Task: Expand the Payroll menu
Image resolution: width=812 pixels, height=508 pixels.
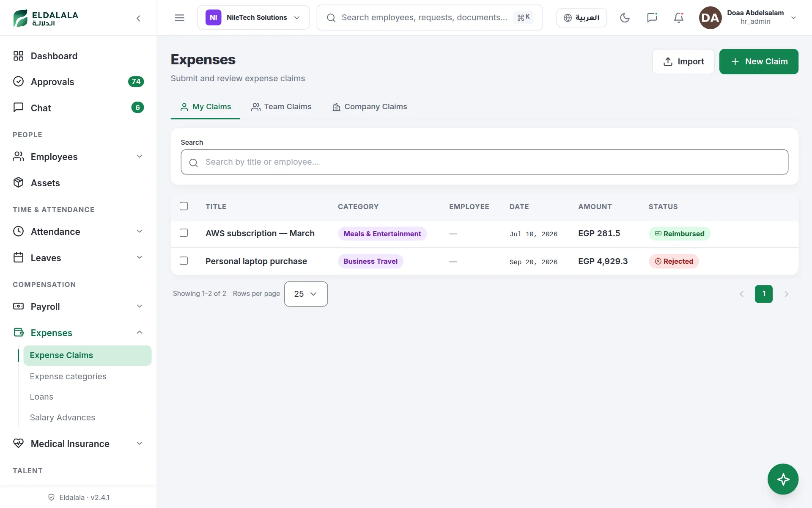Action: click(78, 306)
